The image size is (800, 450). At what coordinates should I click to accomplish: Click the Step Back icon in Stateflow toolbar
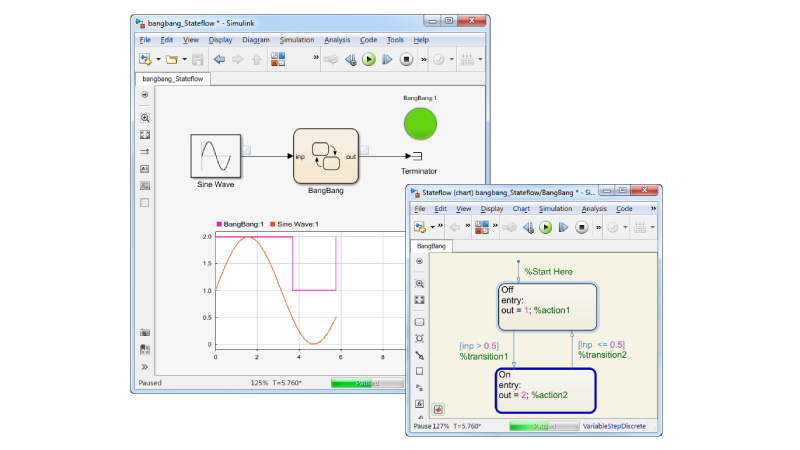528,227
